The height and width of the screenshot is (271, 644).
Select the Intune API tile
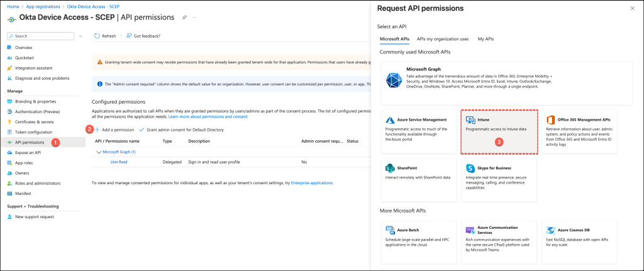(499, 131)
